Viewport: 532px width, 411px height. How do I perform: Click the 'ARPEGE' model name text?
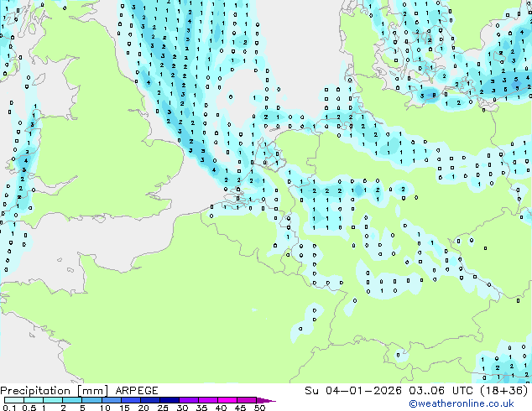pos(137,391)
